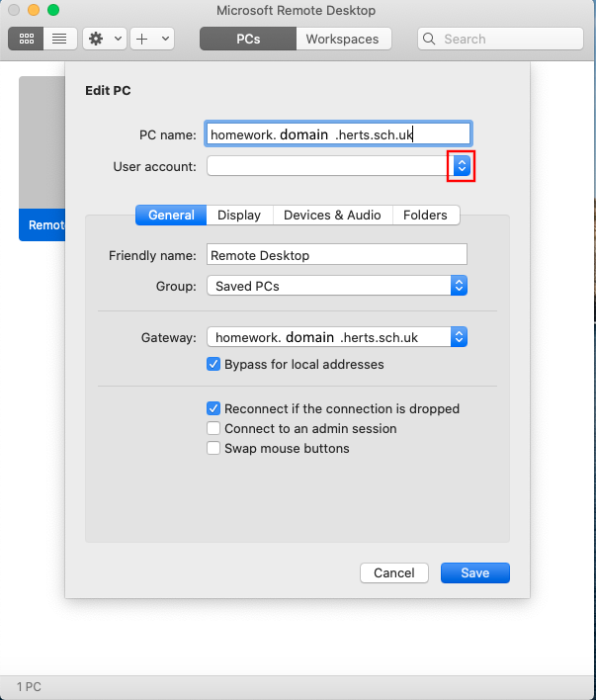The height and width of the screenshot is (700, 596).
Task: Enable Connect to an admin session
Action: click(x=213, y=428)
